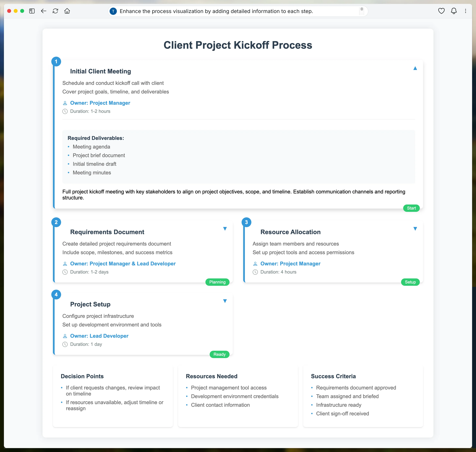Reload the page with refresh icon

[x=55, y=11]
